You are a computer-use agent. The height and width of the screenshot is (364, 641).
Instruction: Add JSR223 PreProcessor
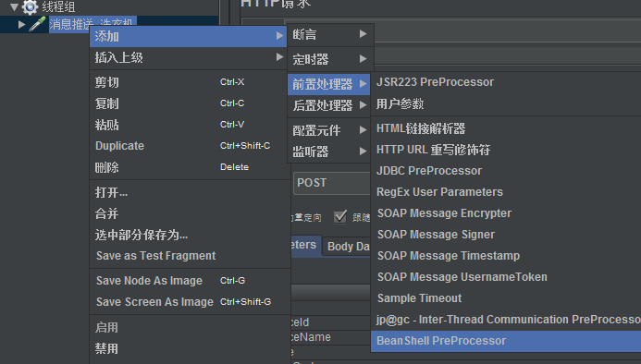point(506,82)
